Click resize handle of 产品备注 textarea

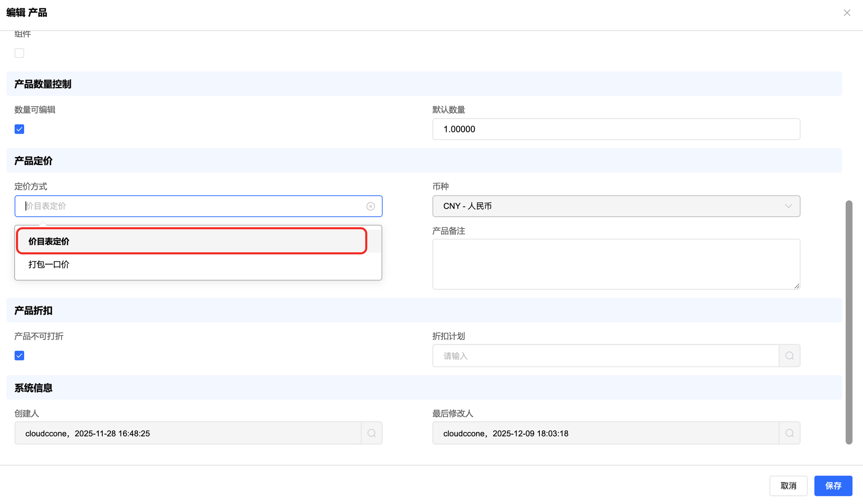pyautogui.click(x=797, y=286)
